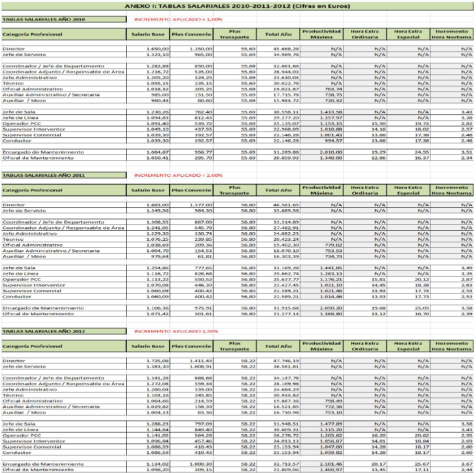Click Encargado de Mantenimiento in the 2012 table
The width and height of the screenshot is (476, 473).
pyautogui.click(x=43, y=464)
